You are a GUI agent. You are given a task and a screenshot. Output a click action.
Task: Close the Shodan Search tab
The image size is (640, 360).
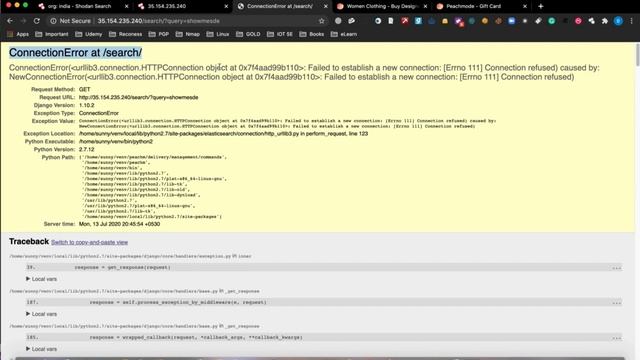(127, 6)
